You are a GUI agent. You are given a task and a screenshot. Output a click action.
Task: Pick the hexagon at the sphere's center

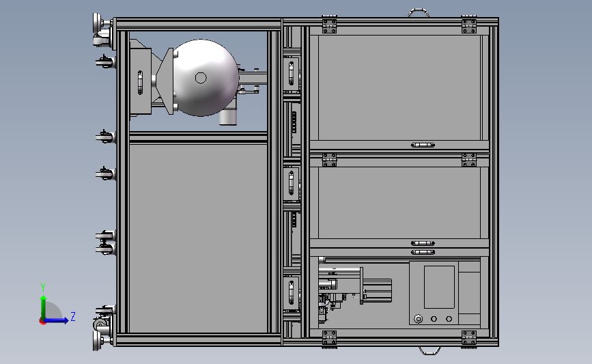coord(201,78)
